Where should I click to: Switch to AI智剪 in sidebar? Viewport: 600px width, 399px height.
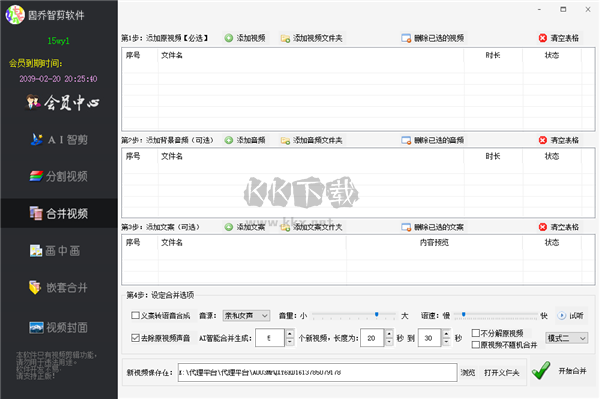(x=59, y=140)
